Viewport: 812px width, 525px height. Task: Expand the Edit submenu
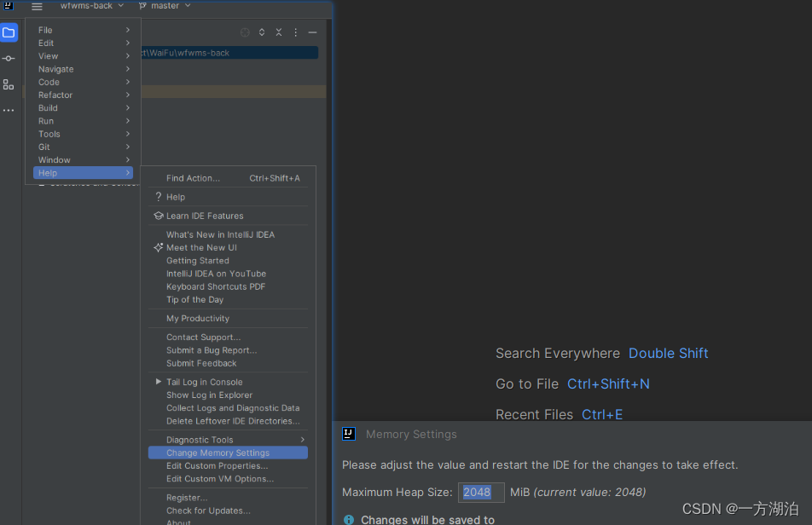coord(84,43)
